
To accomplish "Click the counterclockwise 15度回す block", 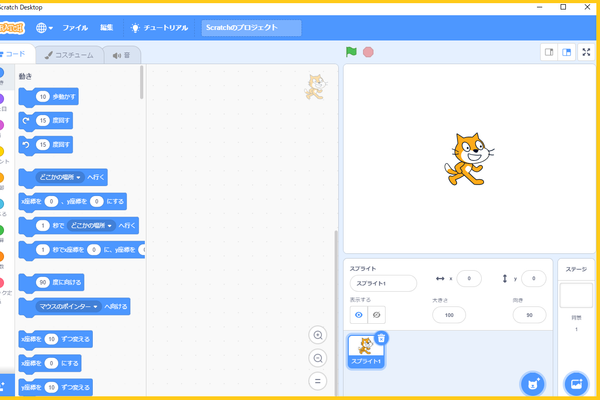I will pos(46,145).
